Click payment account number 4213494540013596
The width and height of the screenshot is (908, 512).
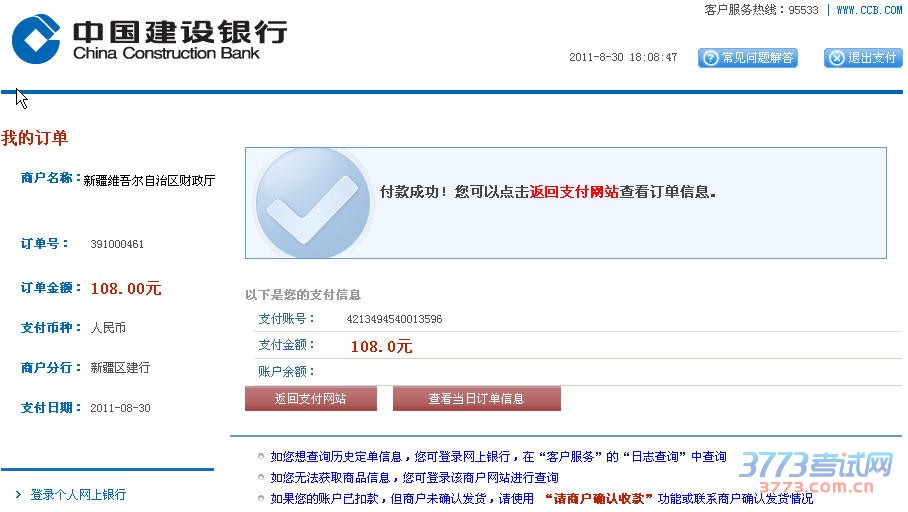(394, 320)
